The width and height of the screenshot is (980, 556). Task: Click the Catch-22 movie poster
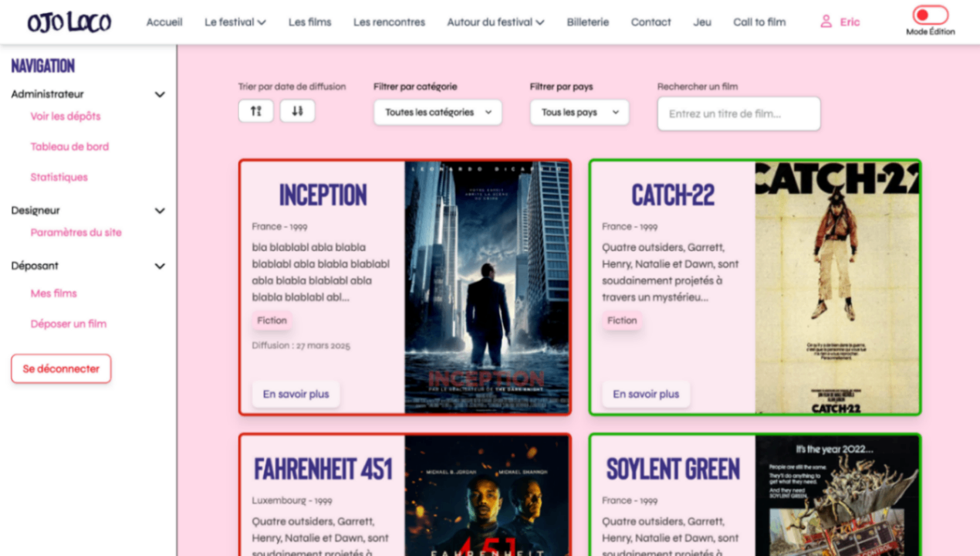836,287
